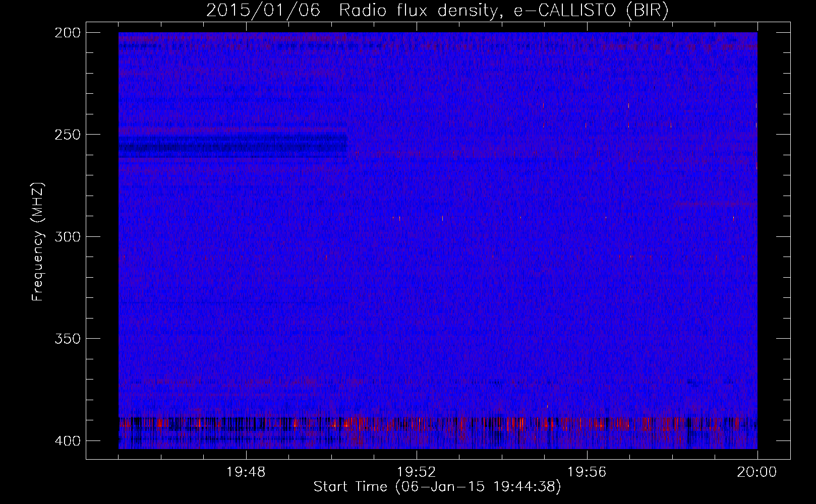Click the 250 frequency tick label
This screenshot has height=504, width=816.
(68, 135)
